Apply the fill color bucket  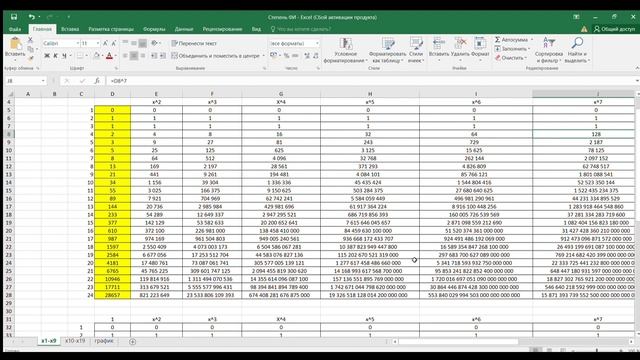click(96, 56)
